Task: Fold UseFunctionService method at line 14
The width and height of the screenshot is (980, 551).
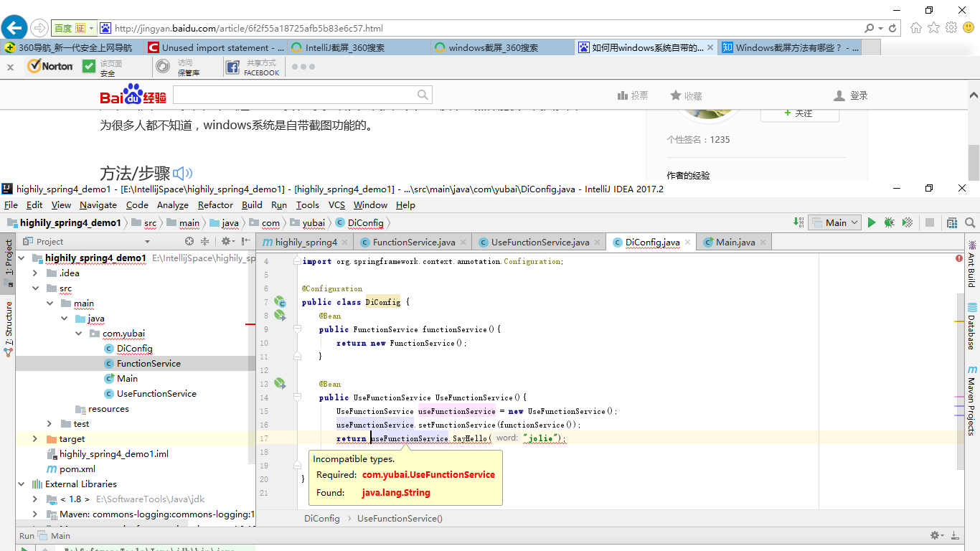Action: (x=296, y=397)
